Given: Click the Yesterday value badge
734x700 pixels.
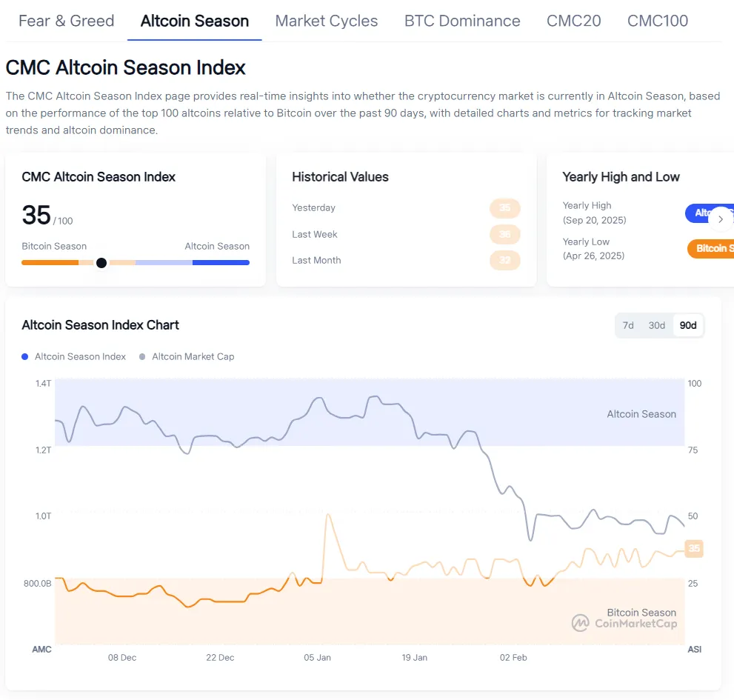Looking at the screenshot, I should (505, 208).
